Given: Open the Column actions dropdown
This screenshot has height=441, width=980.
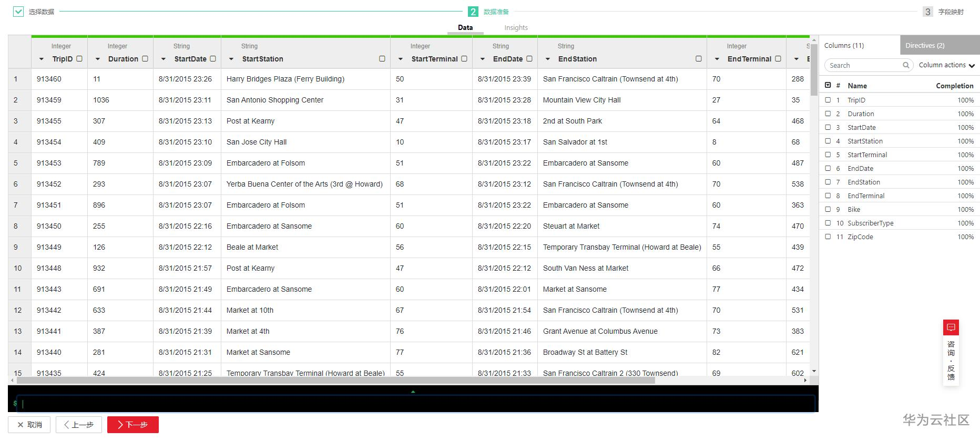Looking at the screenshot, I should pos(946,65).
